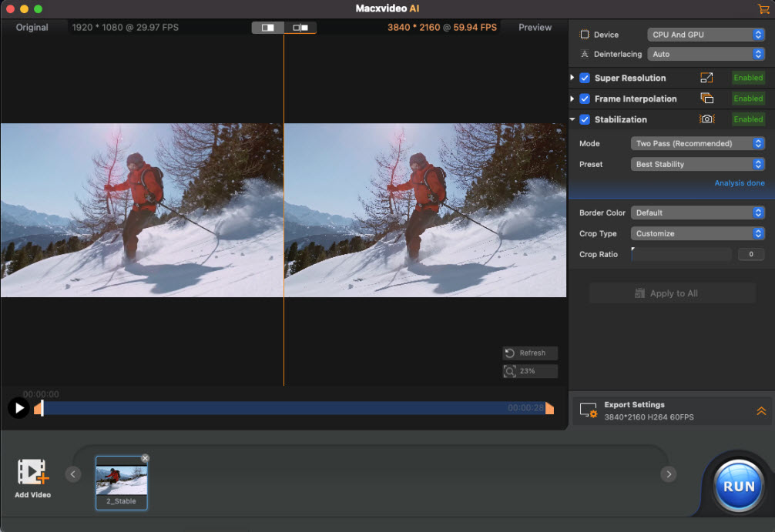Click the Stabilization camera icon
Image resolution: width=775 pixels, height=532 pixels.
coord(706,119)
